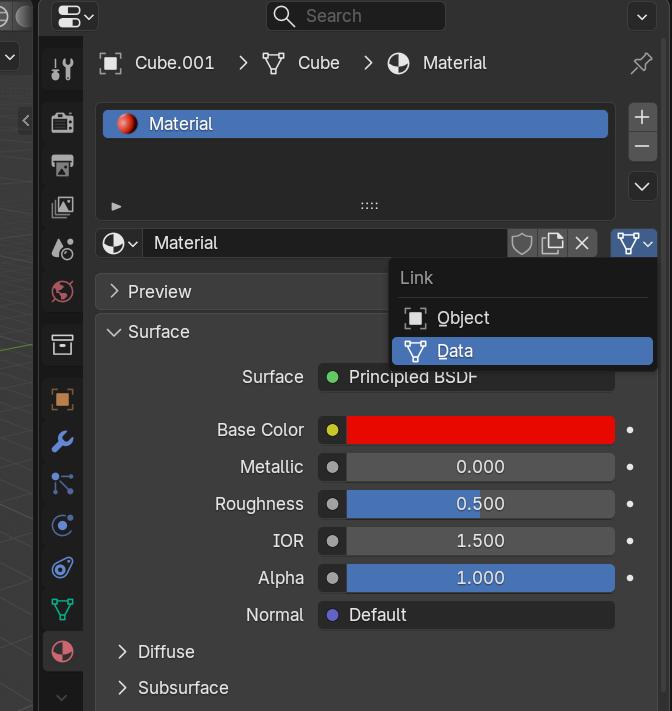Toggle Roughness socket animate dot
The height and width of the screenshot is (711, 672).
pos(630,504)
